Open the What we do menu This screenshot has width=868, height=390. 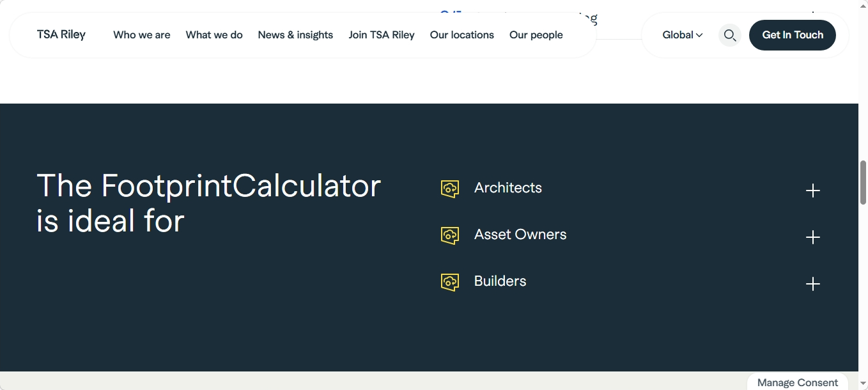coord(214,35)
